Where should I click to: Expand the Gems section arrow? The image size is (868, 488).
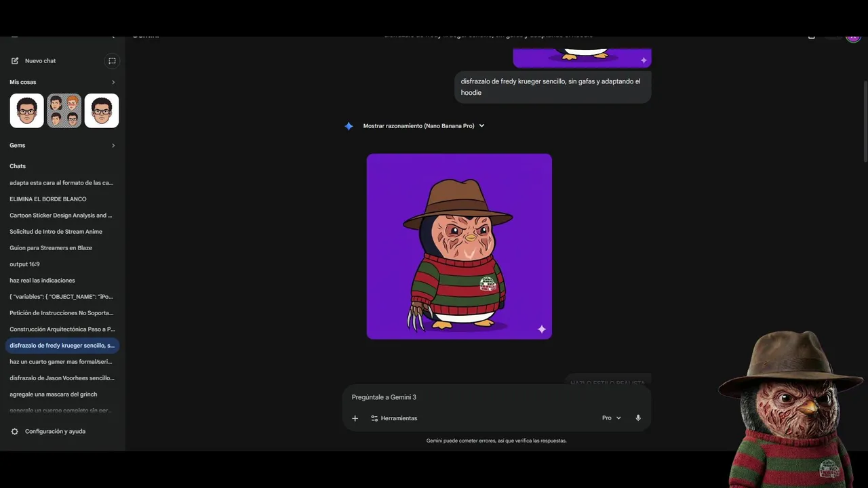[113, 145]
